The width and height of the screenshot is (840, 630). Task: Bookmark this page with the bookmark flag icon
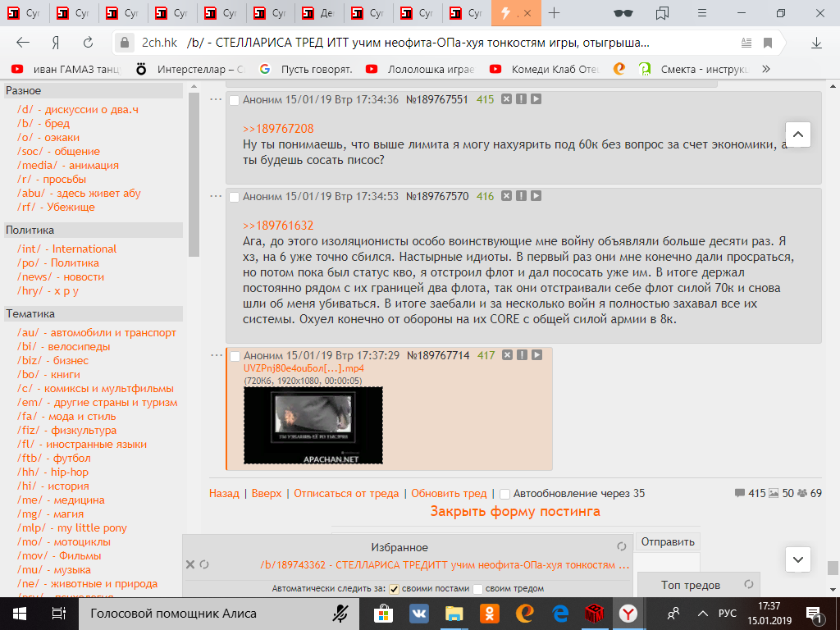tap(768, 43)
